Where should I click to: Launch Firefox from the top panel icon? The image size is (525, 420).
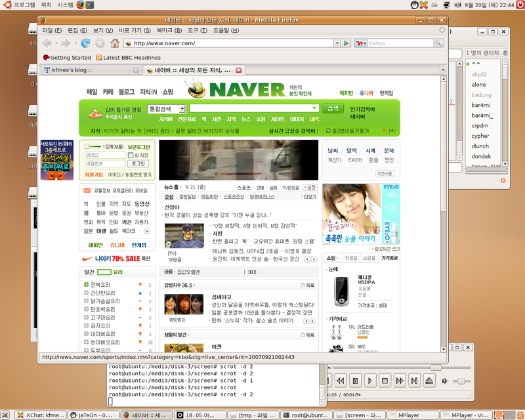[80, 5]
